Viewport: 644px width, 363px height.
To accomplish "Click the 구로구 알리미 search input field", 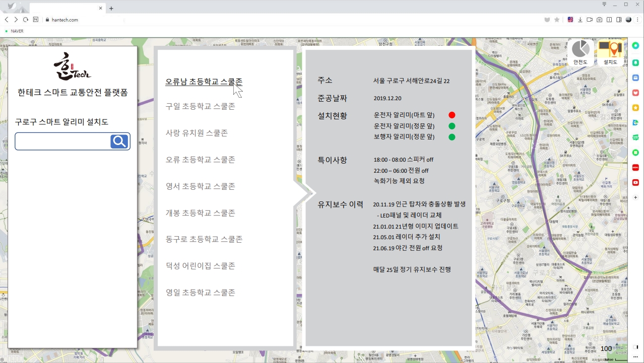I will (x=62, y=141).
